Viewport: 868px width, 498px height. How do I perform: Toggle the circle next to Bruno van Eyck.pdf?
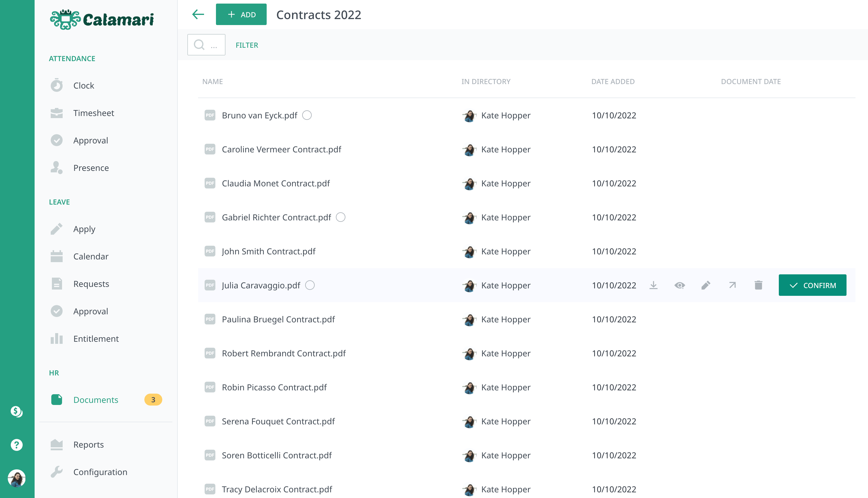(307, 115)
